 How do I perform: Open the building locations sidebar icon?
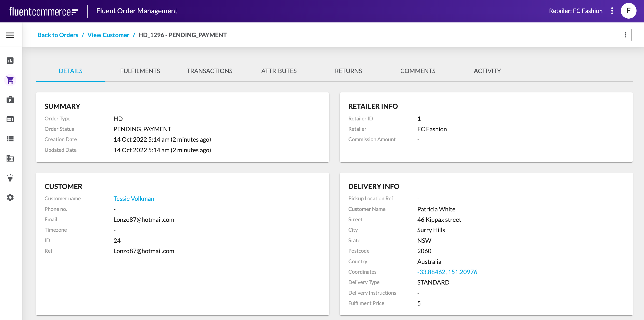[10, 158]
